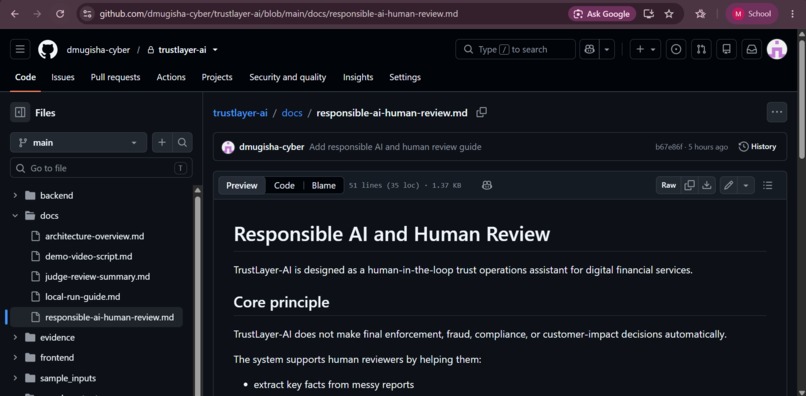This screenshot has height=396, width=806.
Task: Expand the backend folder
Action: click(15, 195)
